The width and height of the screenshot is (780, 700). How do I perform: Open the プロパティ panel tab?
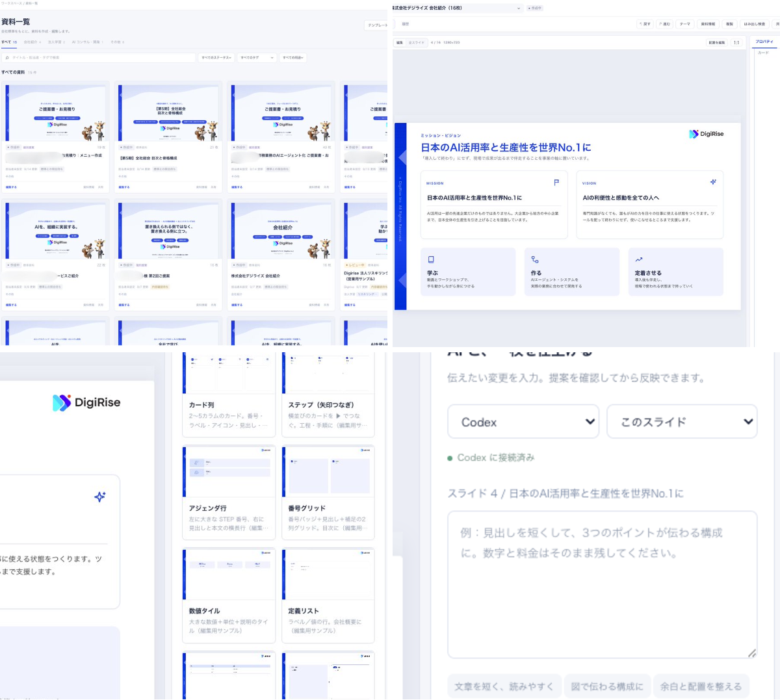(x=764, y=42)
